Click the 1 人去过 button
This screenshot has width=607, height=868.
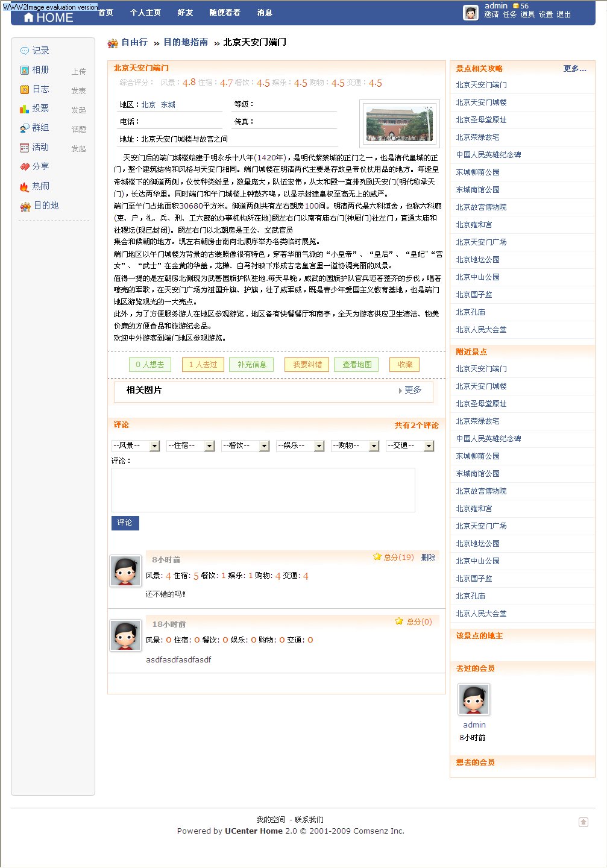[x=203, y=365]
